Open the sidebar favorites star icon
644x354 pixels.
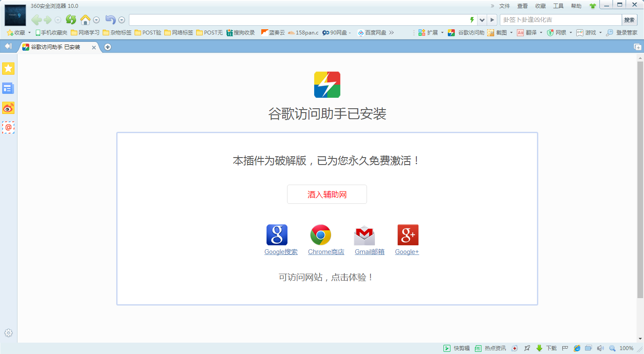pyautogui.click(x=8, y=69)
